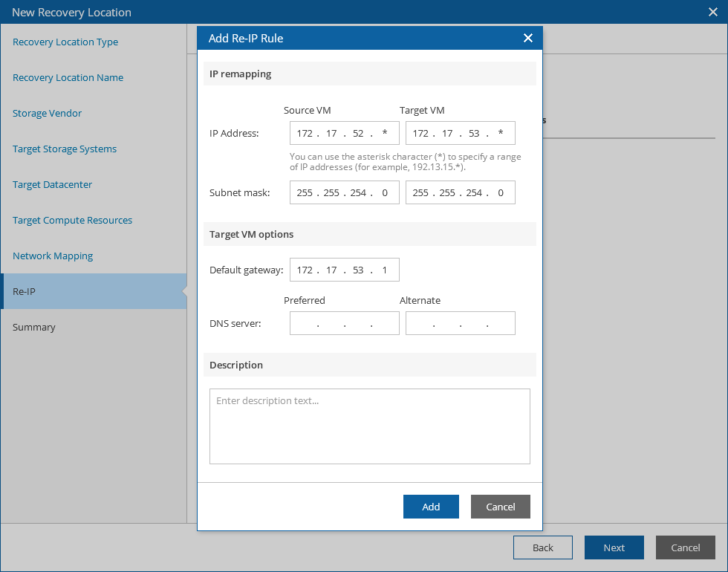The height and width of the screenshot is (572, 728).
Task: Cancel the Add Re-IP Rule dialog
Action: [501, 507]
